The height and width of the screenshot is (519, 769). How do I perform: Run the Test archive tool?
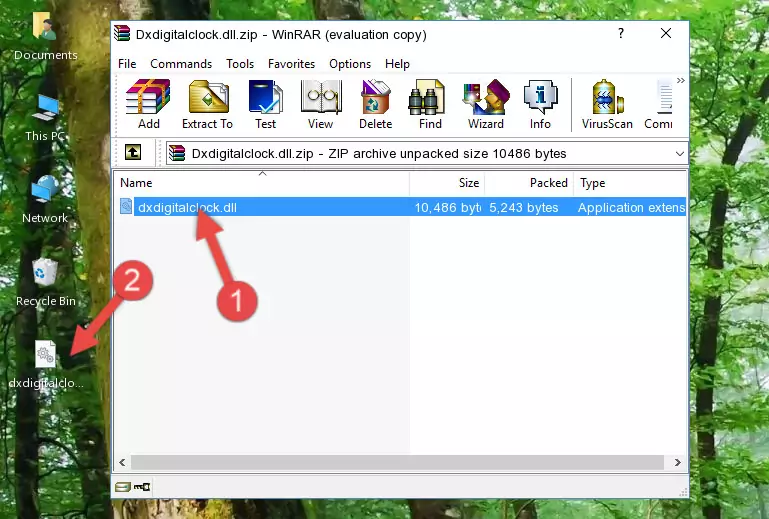pos(265,104)
